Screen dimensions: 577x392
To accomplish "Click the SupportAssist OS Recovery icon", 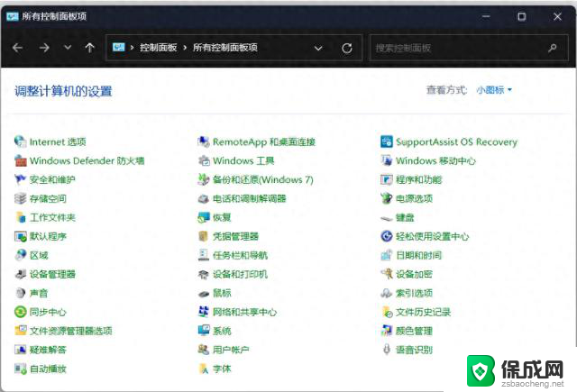I will coord(387,141).
